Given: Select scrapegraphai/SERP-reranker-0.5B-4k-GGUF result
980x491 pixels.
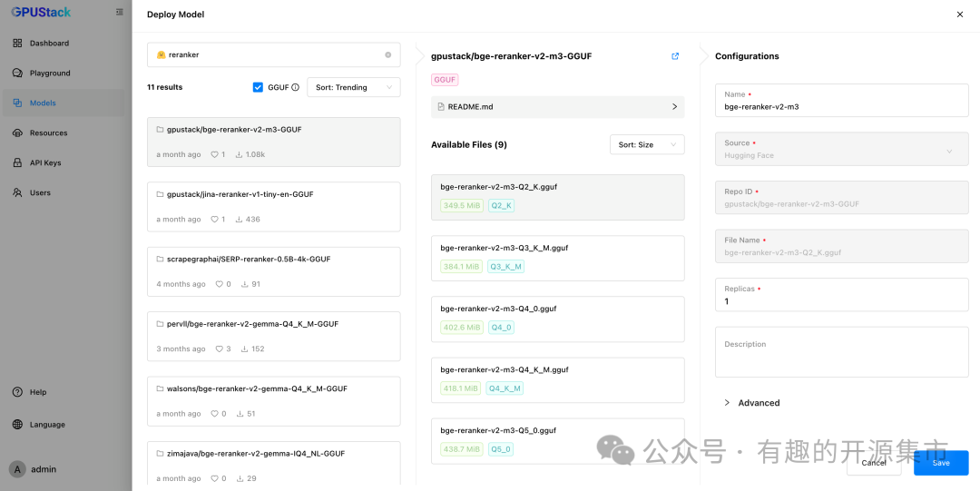Looking at the screenshot, I should click(274, 271).
